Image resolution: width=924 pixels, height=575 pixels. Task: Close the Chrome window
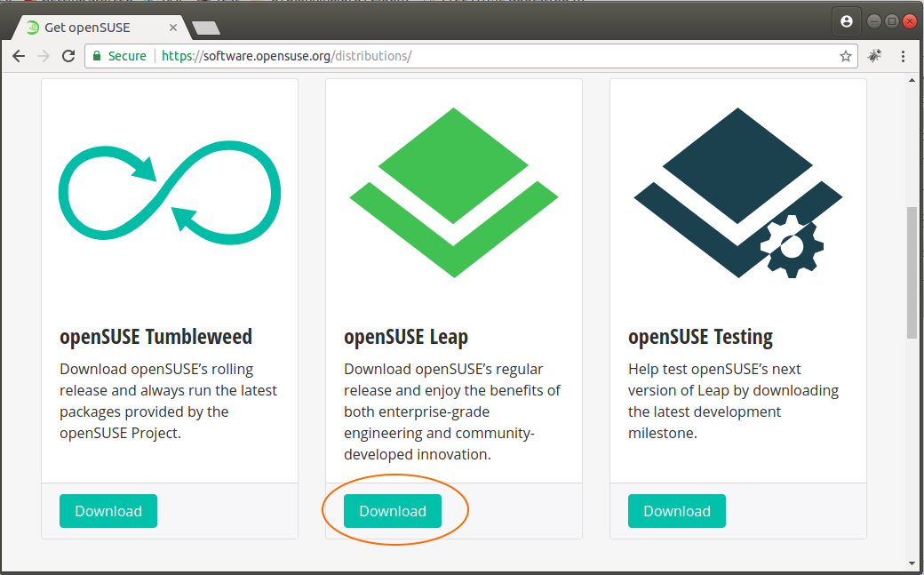tap(910, 22)
